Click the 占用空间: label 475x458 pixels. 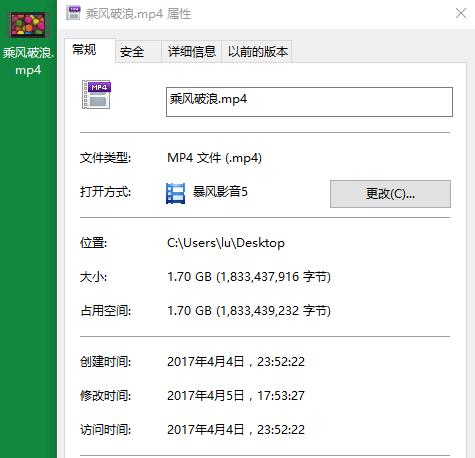(x=105, y=311)
